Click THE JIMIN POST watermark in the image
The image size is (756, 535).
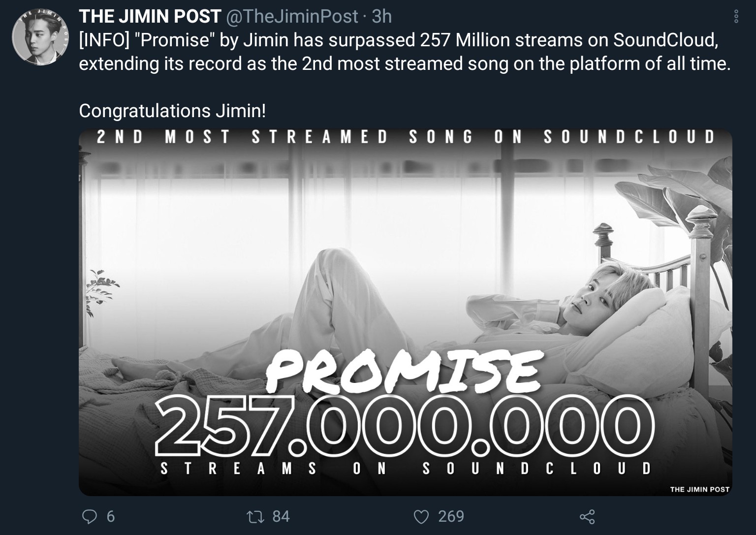click(699, 489)
